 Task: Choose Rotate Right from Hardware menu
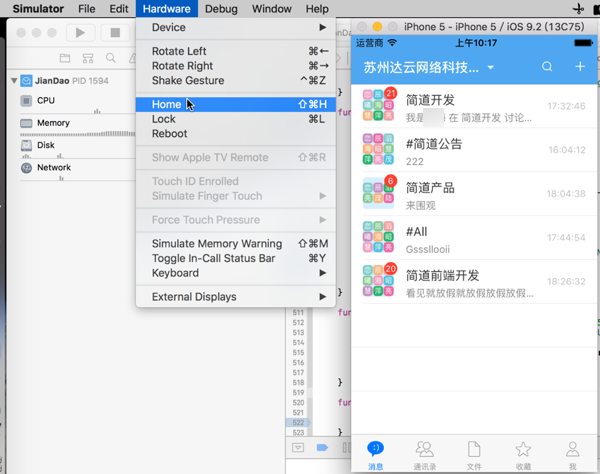tap(236, 66)
